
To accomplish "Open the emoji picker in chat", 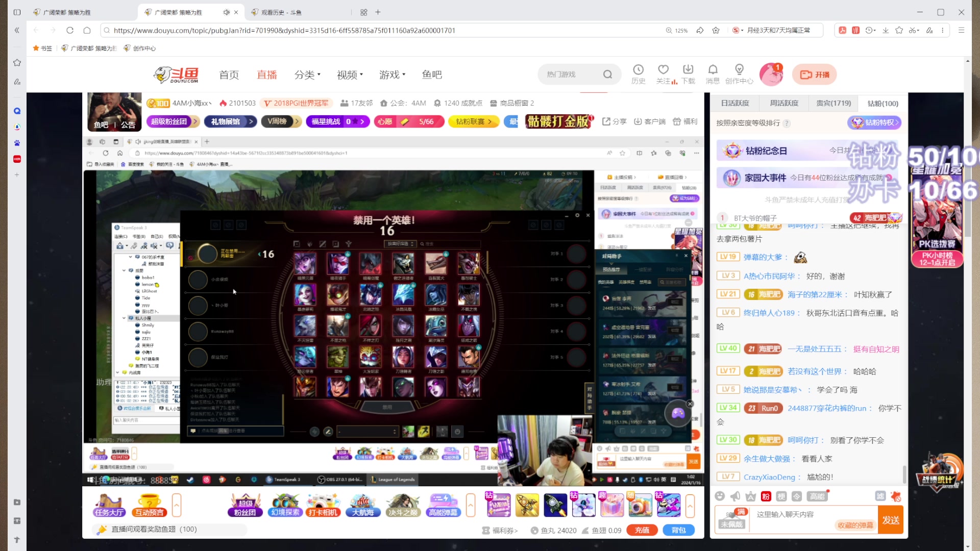I will pyautogui.click(x=720, y=496).
